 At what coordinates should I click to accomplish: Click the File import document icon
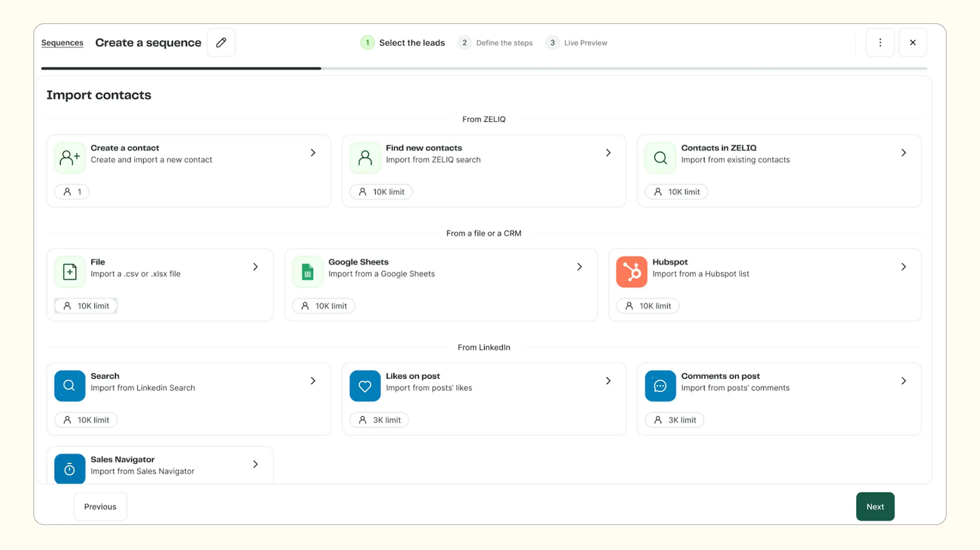click(x=70, y=272)
